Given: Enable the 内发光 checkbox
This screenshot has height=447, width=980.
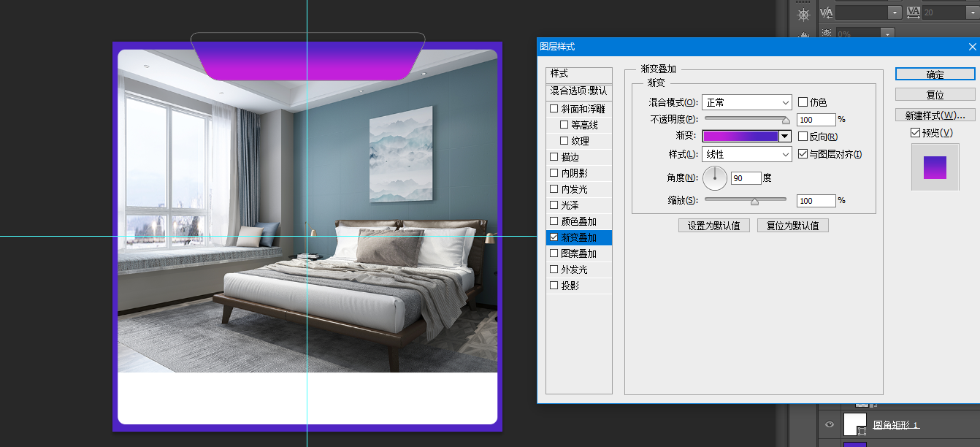Looking at the screenshot, I should (554, 189).
